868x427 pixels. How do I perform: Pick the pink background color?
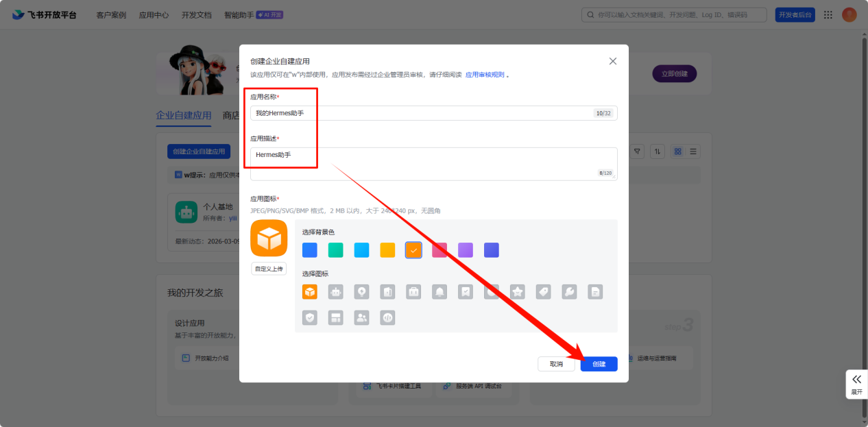pos(439,250)
